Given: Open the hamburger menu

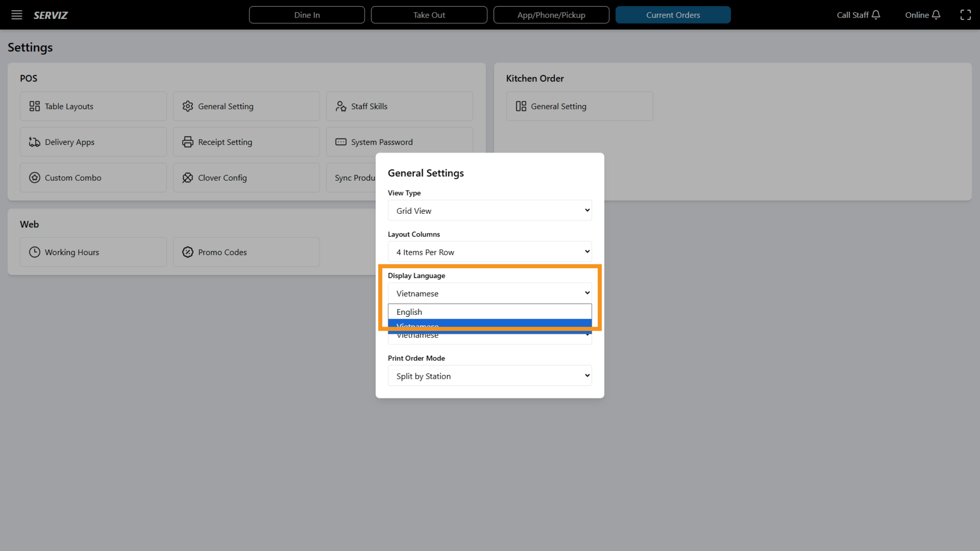Looking at the screenshot, I should (16, 15).
